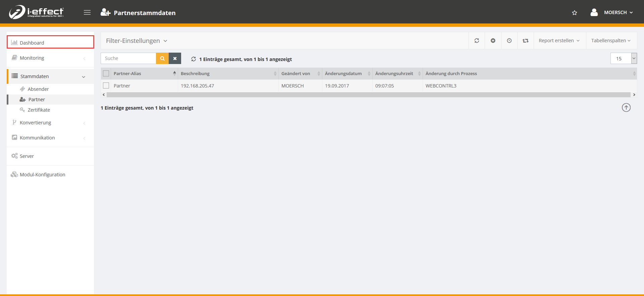
Task: Expand the Filter-Einstellungen section
Action: point(137,41)
